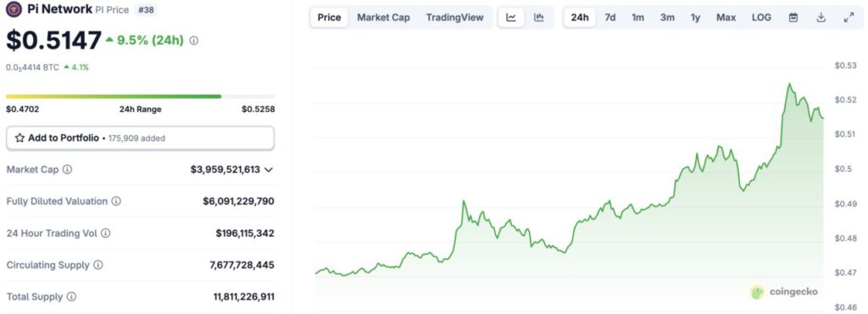Click Add to Portfolio button

tap(140, 137)
